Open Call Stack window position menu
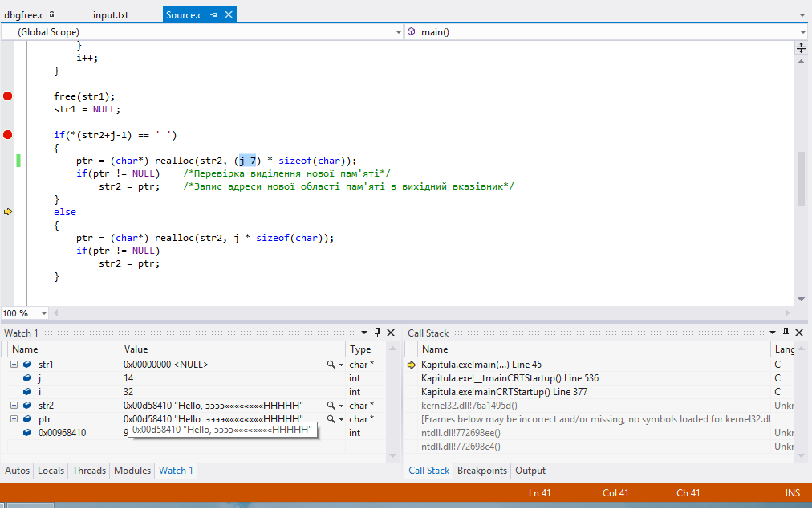 [x=772, y=333]
